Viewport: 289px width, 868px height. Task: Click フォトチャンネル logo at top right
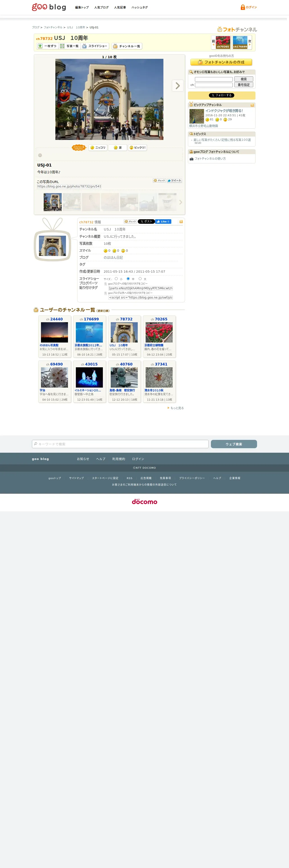pyautogui.click(x=237, y=30)
